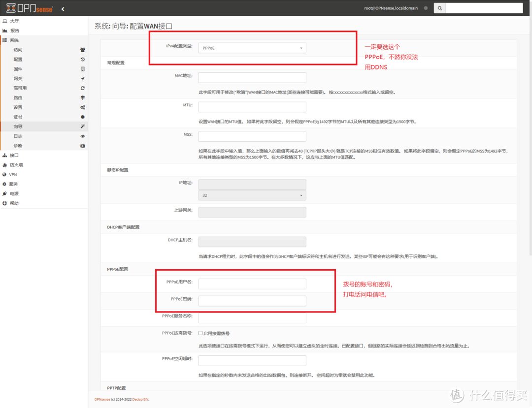The width and height of the screenshot is (532, 408).
Task: Click the globe icon for VPN
Action: (x=4, y=175)
